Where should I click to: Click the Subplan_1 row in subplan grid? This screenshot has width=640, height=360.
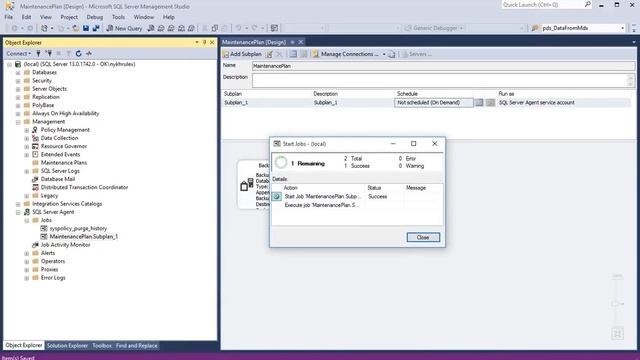coord(427,102)
